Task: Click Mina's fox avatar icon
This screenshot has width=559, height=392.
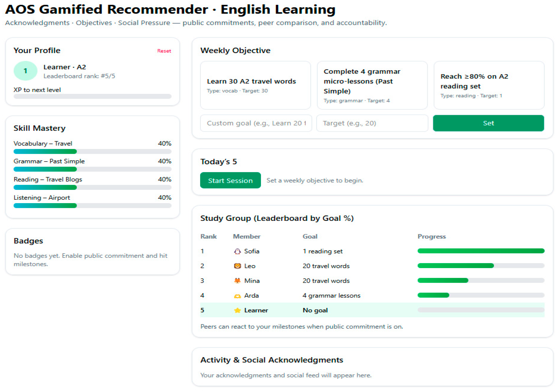Action: point(237,281)
